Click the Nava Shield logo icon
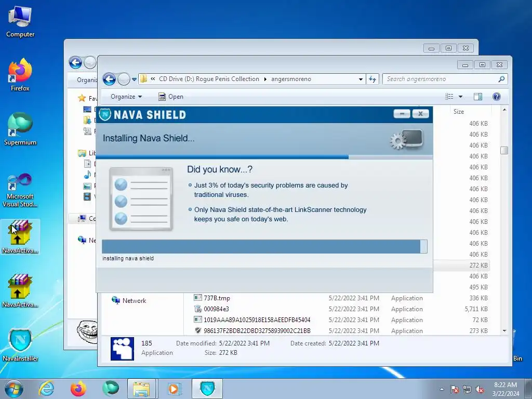This screenshot has height=399, width=532. coord(105,114)
